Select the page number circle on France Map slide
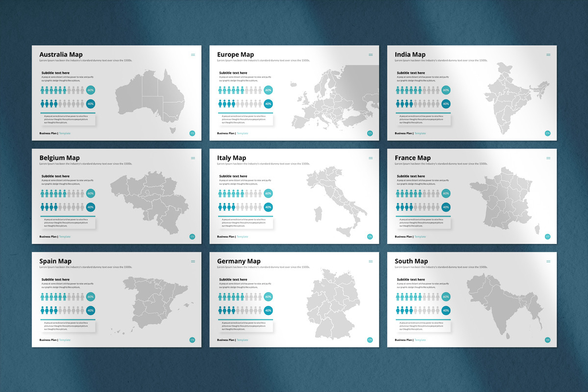Image resolution: width=588 pixels, height=392 pixels. (x=547, y=237)
